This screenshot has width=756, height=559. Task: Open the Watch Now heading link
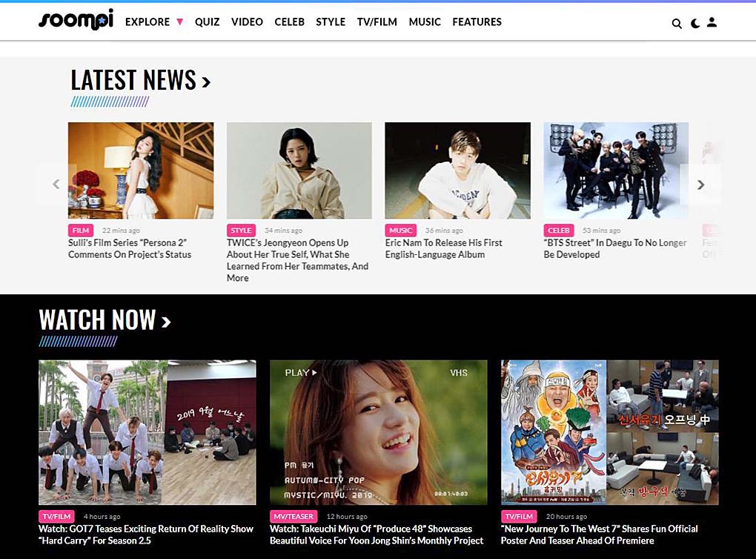pos(105,320)
